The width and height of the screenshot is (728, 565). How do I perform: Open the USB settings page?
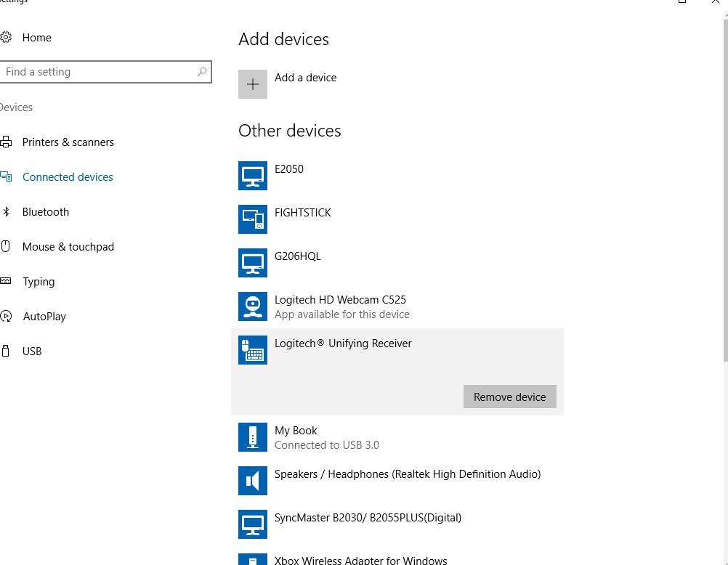tap(32, 351)
